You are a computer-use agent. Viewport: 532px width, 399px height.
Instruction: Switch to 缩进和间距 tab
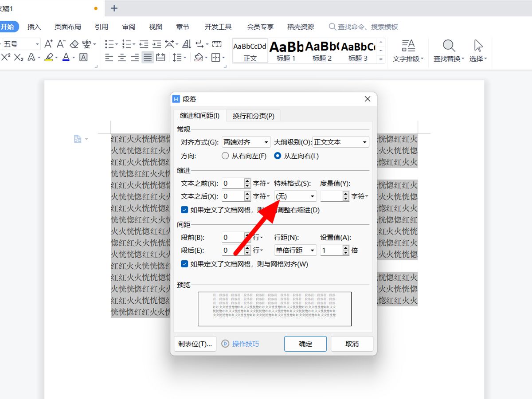(x=199, y=116)
